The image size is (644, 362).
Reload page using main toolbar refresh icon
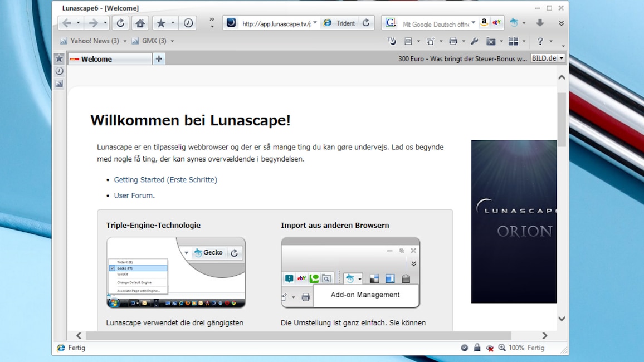pos(120,23)
